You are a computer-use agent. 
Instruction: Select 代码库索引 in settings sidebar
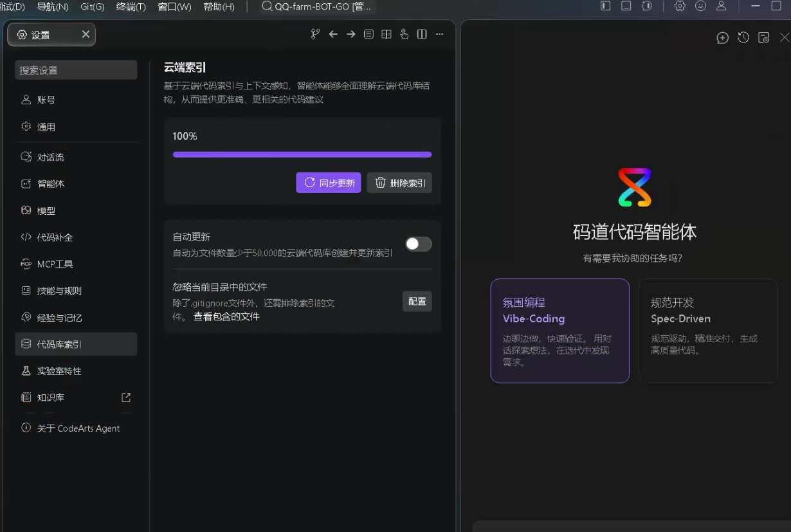tap(76, 344)
